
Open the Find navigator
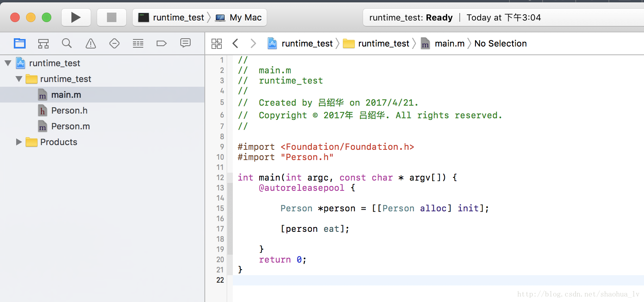(x=67, y=43)
